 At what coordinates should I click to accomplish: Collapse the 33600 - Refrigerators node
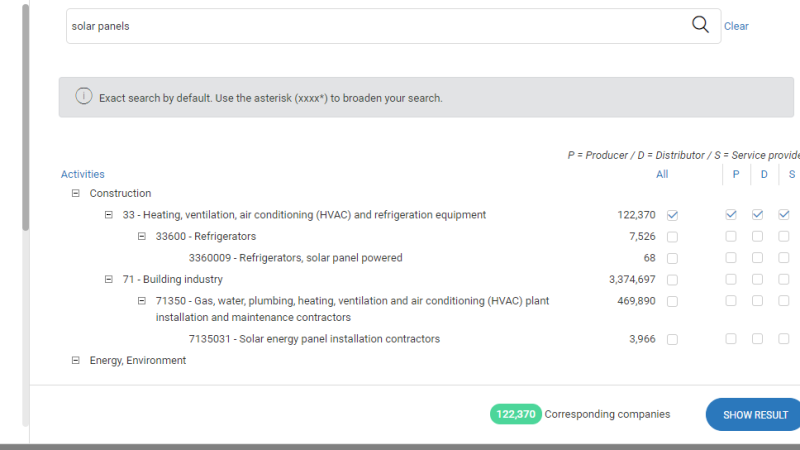[142, 236]
